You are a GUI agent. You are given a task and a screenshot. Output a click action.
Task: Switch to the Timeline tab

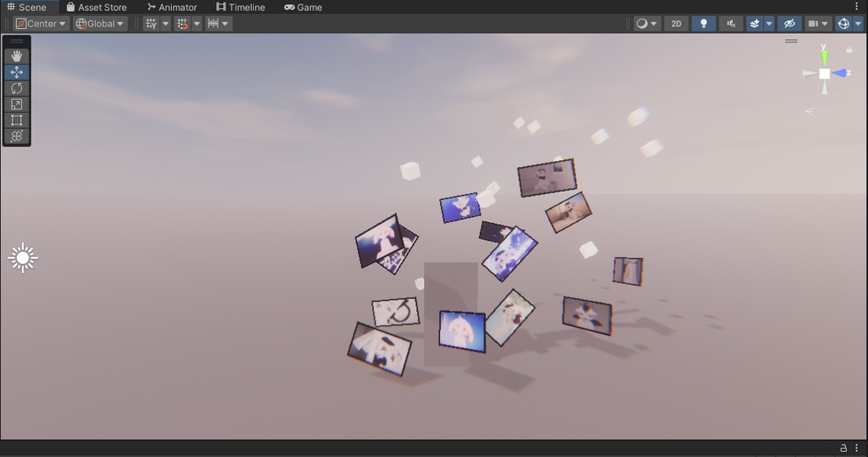click(241, 7)
